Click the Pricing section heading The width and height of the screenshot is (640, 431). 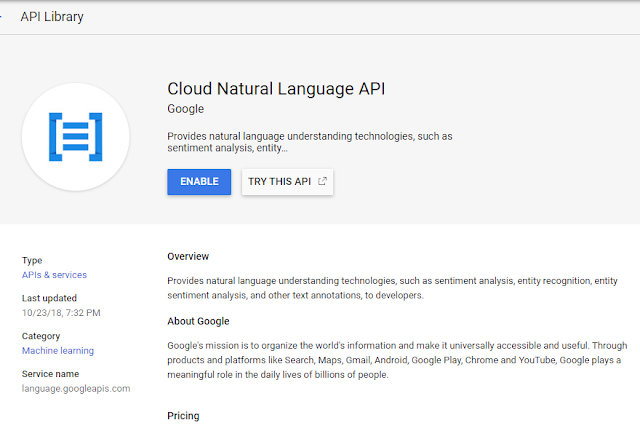point(183,415)
